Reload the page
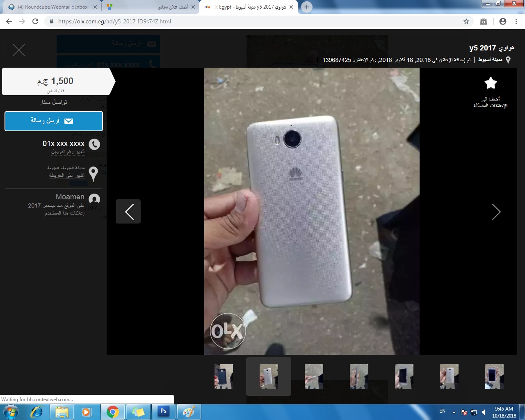 click(35, 21)
